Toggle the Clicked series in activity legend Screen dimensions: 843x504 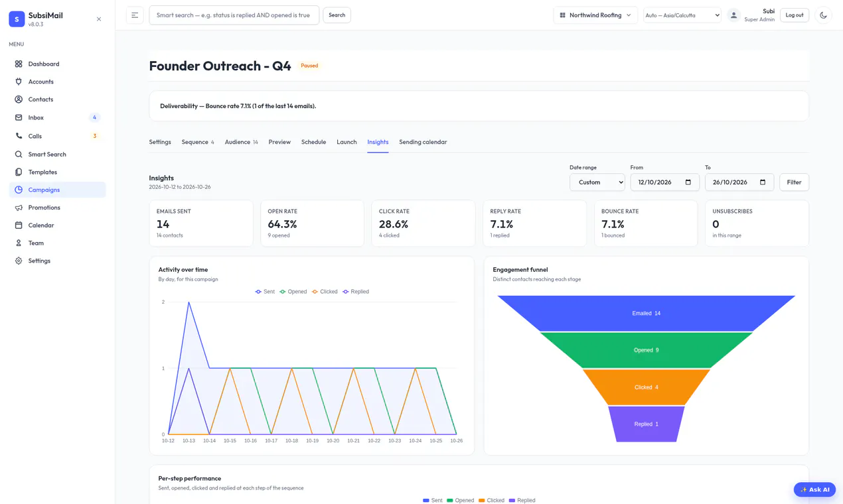pos(325,292)
